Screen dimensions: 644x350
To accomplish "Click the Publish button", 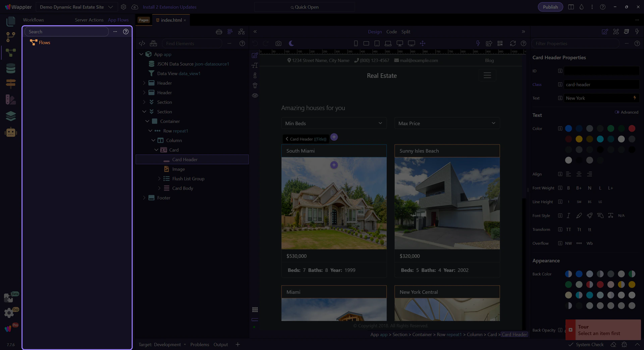I will [x=550, y=7].
